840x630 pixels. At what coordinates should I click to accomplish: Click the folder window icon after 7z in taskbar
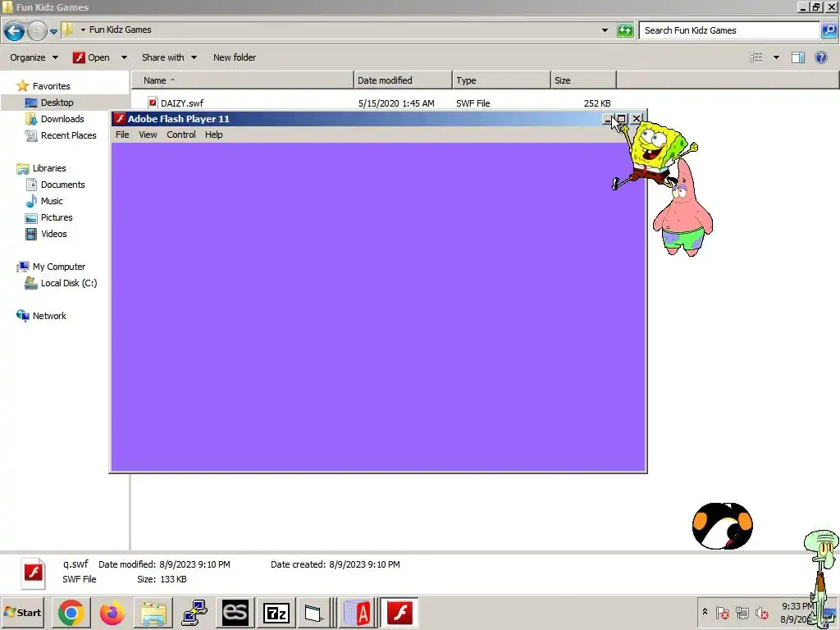[x=313, y=613]
